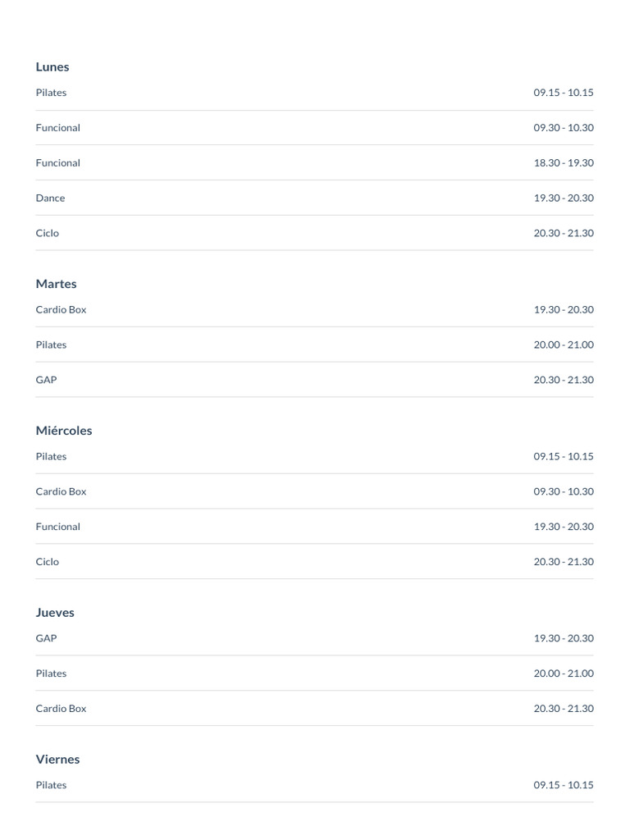Choose Cardio Box under Jueves
Screen dimensions: 630x840
coord(61,710)
